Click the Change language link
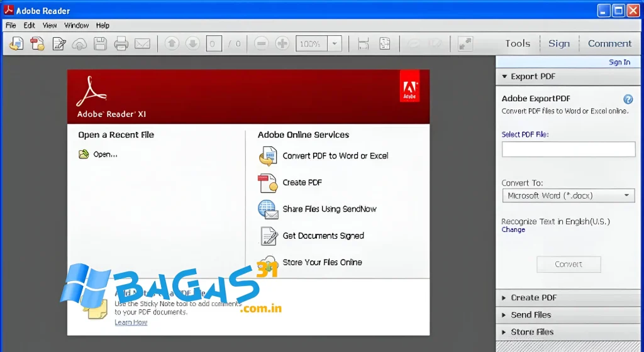 [513, 230]
